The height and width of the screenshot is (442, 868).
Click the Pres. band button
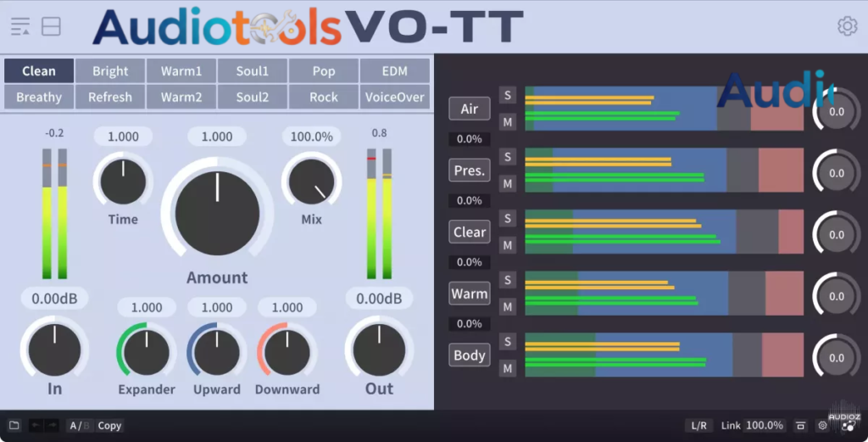(x=470, y=170)
